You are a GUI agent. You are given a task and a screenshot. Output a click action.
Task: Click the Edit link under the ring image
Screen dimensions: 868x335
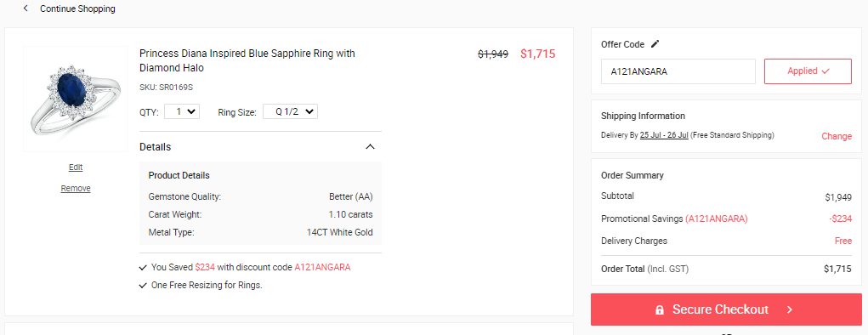(76, 167)
